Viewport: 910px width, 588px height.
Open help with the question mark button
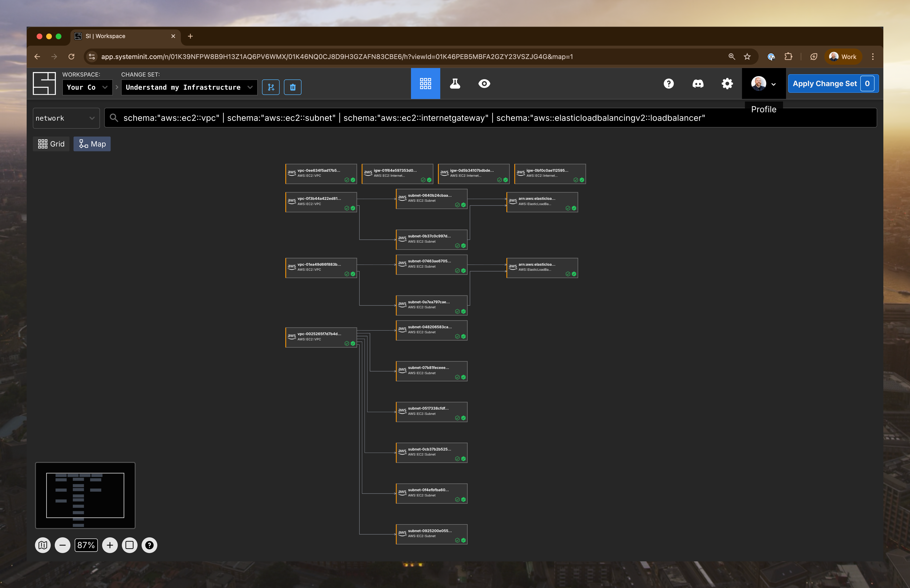669,83
